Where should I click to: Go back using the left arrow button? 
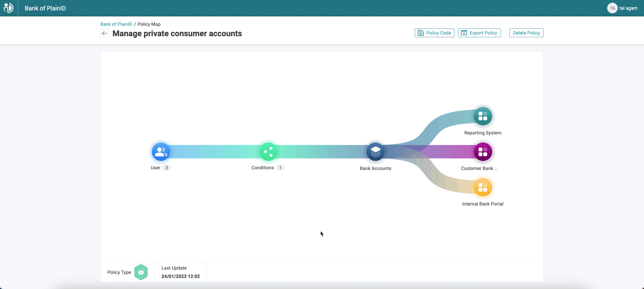(105, 33)
